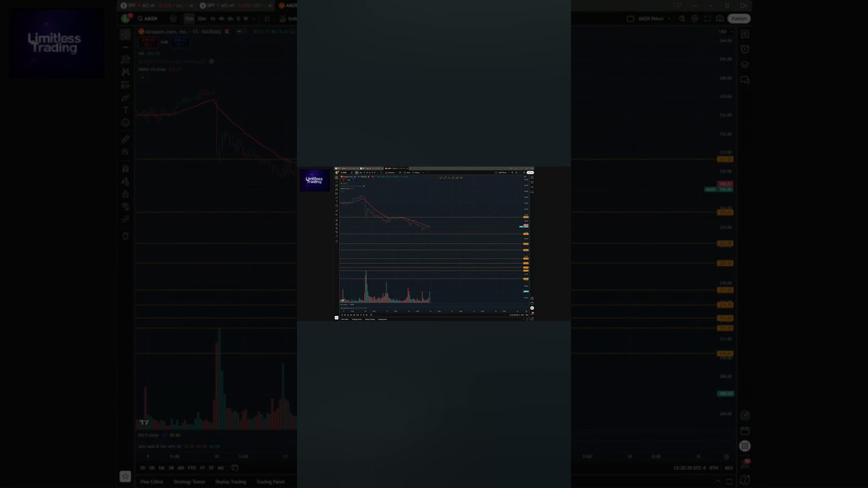Open the chat bubble icon in right sidebar
This screenshot has height=488, width=868.
tap(745, 80)
